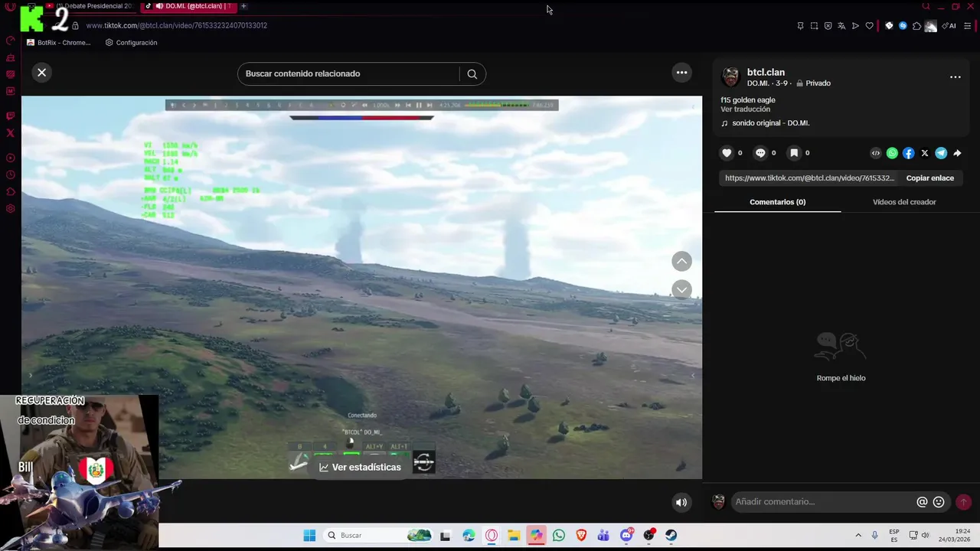Click the send/flow arrow icon in toolbar

tap(855, 25)
